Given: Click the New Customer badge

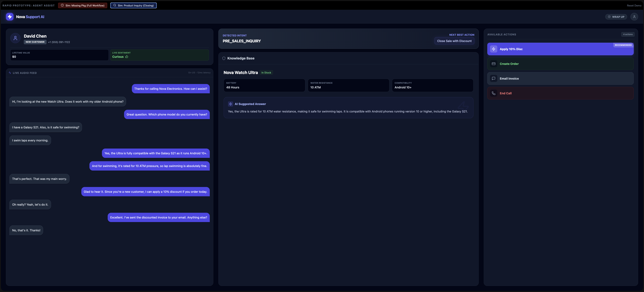Looking at the screenshot, I should pos(35,42).
